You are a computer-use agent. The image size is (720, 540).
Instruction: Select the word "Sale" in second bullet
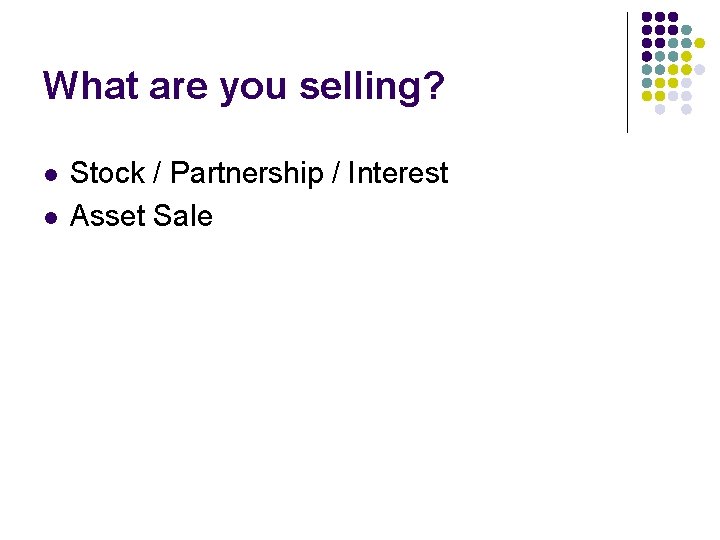coord(183,215)
